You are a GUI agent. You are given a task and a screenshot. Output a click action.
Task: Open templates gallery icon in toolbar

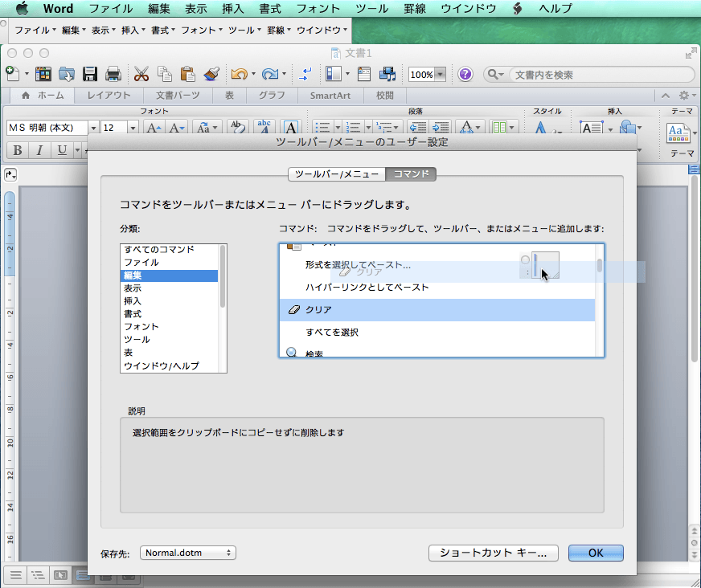pos(43,74)
